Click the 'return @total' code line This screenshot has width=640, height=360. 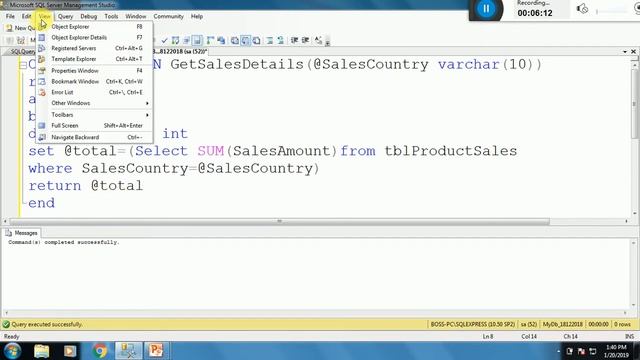pos(86,186)
